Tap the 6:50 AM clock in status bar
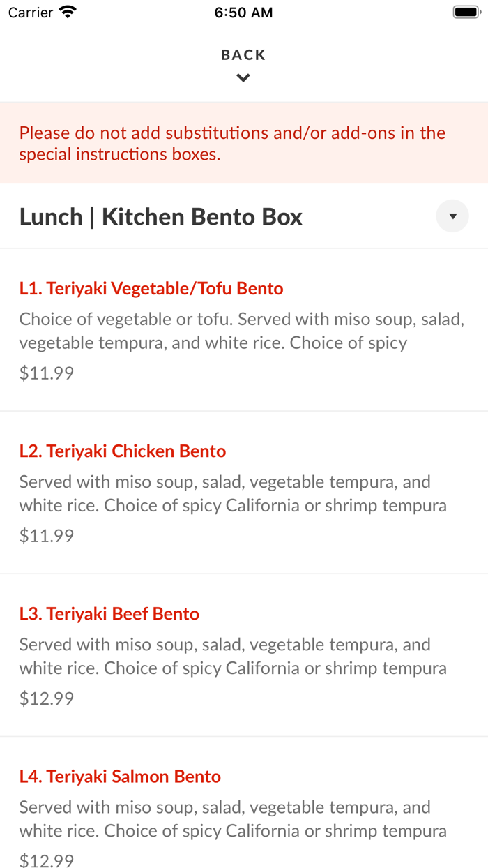 point(243,13)
